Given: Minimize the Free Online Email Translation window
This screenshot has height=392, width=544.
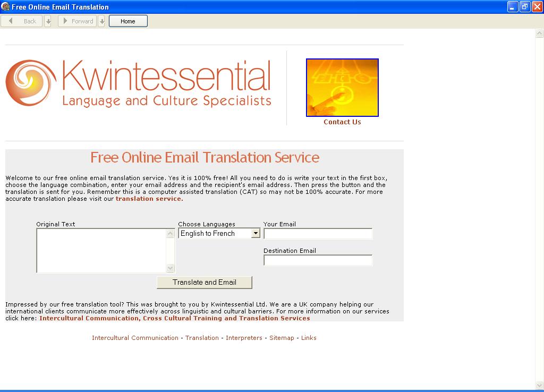Looking at the screenshot, I should point(513,6).
